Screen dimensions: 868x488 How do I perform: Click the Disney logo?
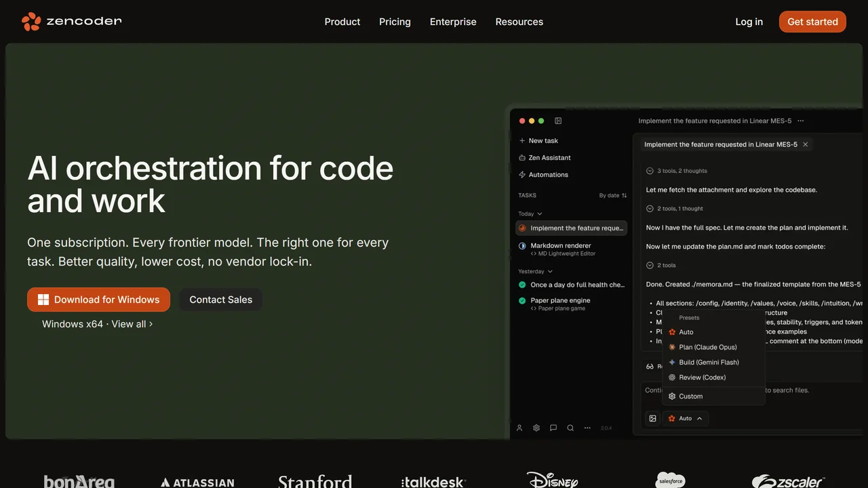553,480
